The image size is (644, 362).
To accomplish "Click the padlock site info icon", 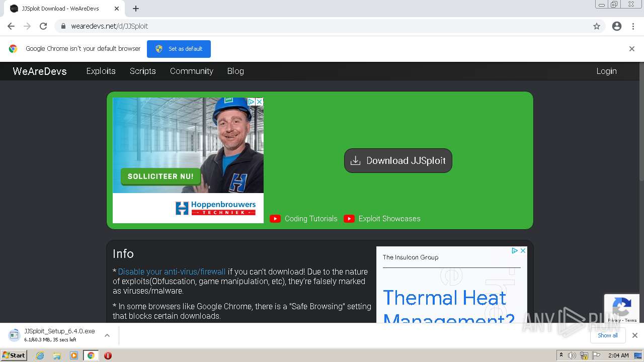I will pyautogui.click(x=63, y=26).
